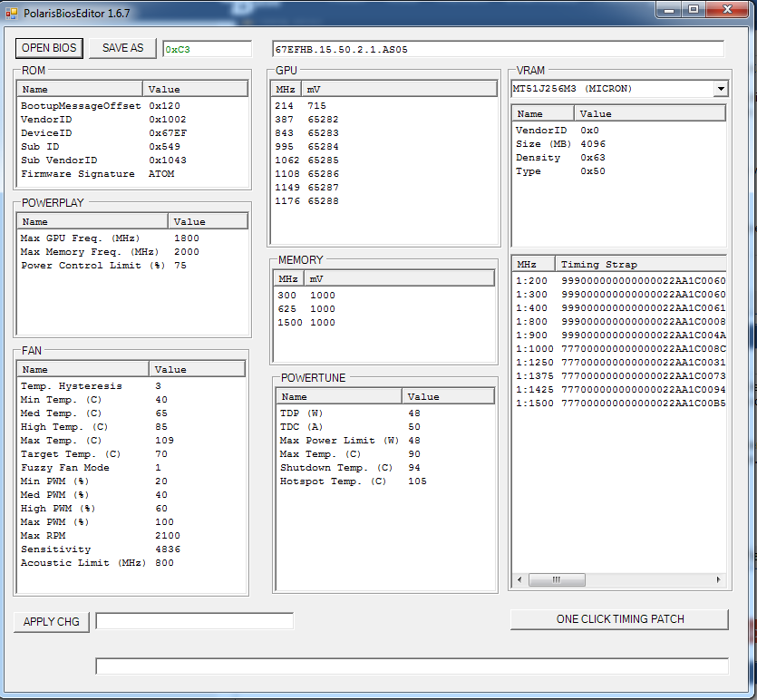Click the BIOS version text field
This screenshot has width=757, height=700.
(x=499, y=49)
